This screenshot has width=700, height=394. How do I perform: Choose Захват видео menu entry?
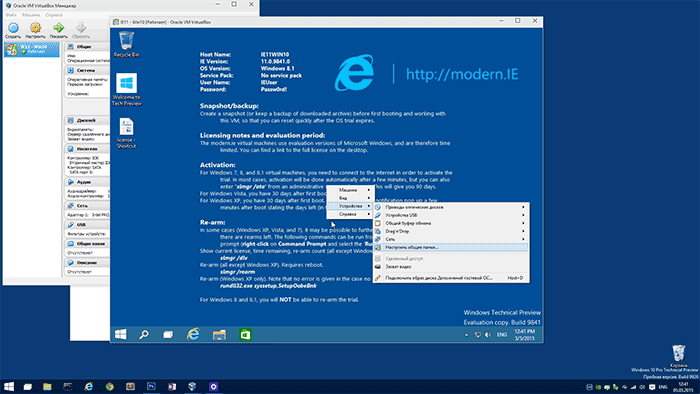[x=451, y=266]
